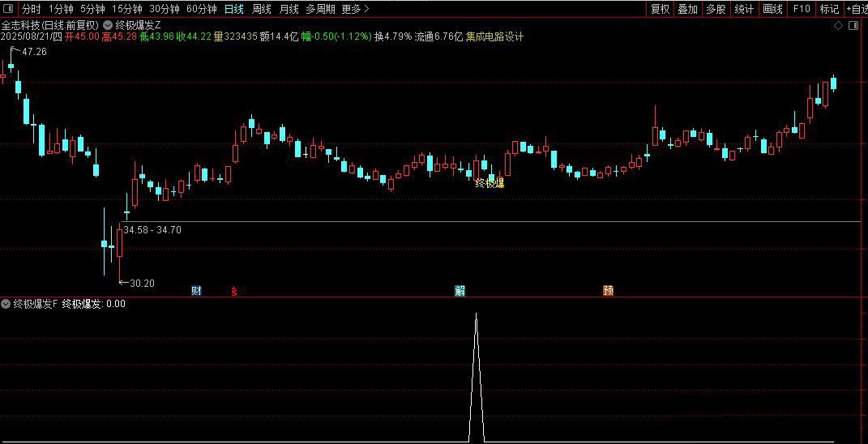Select the 5分钟 period tab
Image resolution: width=868 pixels, height=444 pixels.
[92, 9]
